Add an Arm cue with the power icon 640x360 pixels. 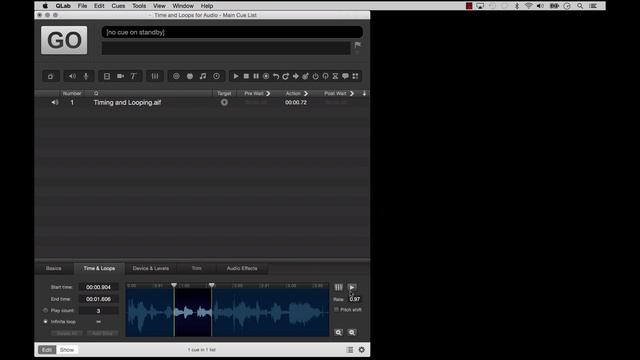pos(316,76)
